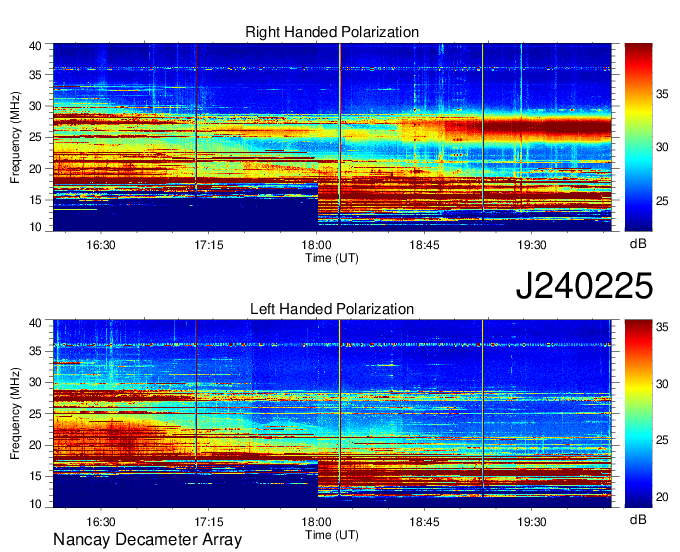
Task: Click the "17:15" tick label of right-handed plot
Action: [x=209, y=245]
